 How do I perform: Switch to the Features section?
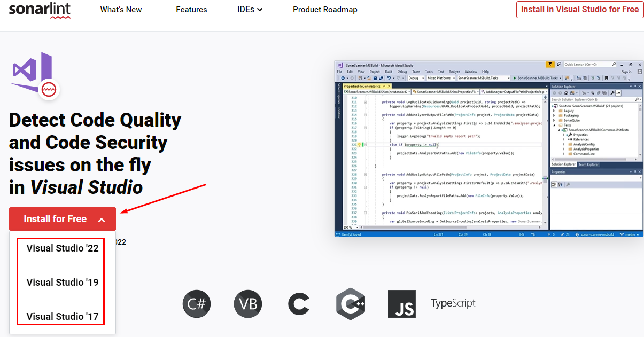(191, 9)
